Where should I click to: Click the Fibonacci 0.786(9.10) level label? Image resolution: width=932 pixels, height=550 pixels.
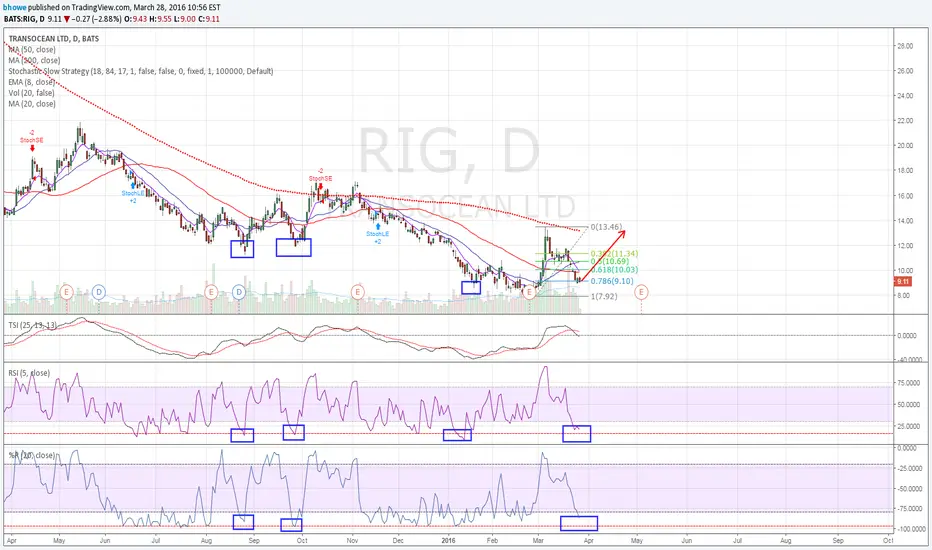click(x=612, y=281)
